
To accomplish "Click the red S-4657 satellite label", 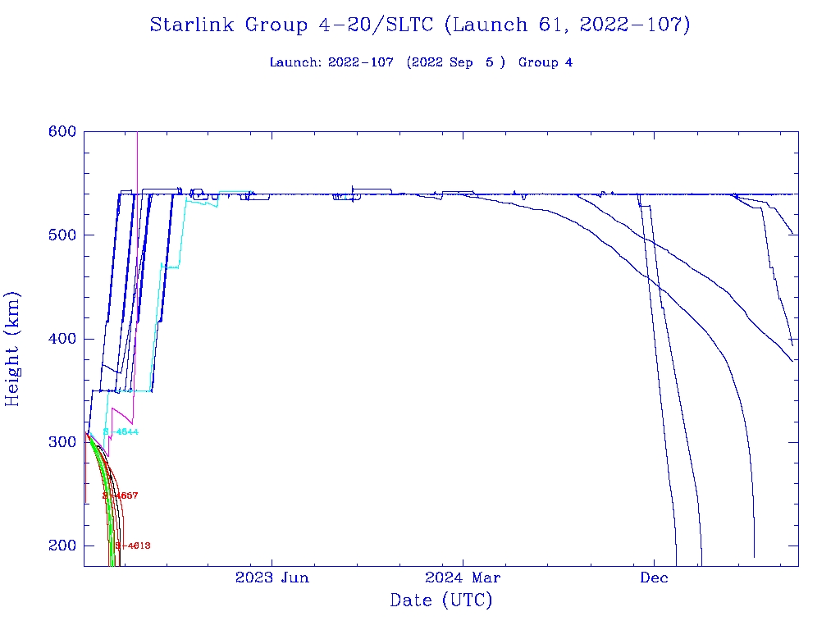I will (121, 495).
